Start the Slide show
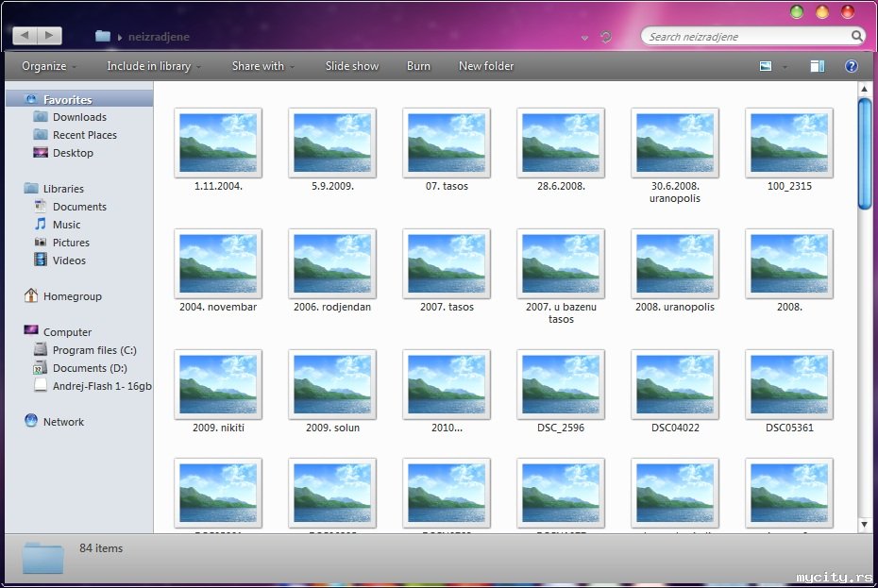The image size is (878, 588). pyautogui.click(x=352, y=66)
